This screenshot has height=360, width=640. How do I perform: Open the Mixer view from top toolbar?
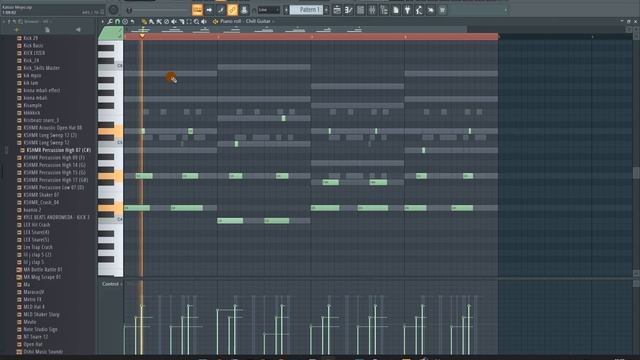click(372, 10)
